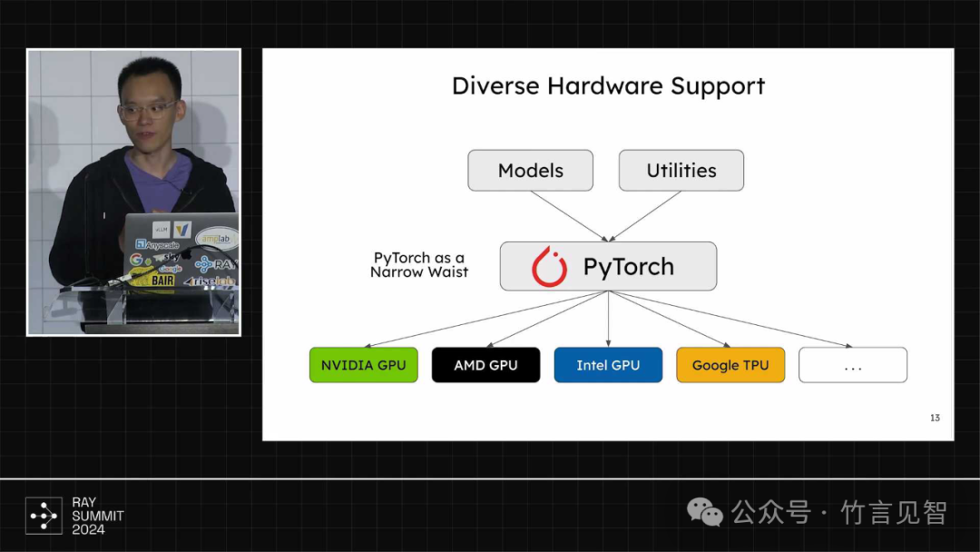The image size is (980, 552).
Task: Click the "Diverse Hardware Support" slide title
Action: [608, 86]
